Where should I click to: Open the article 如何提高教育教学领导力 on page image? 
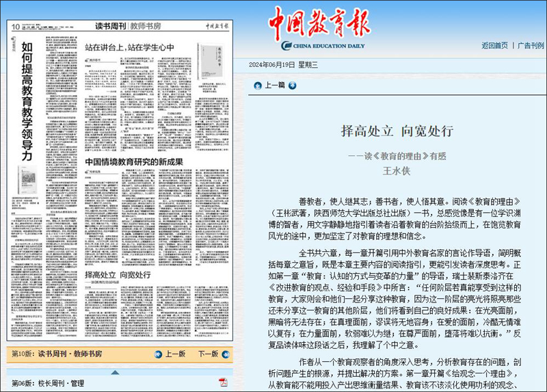pyautogui.click(x=27, y=101)
